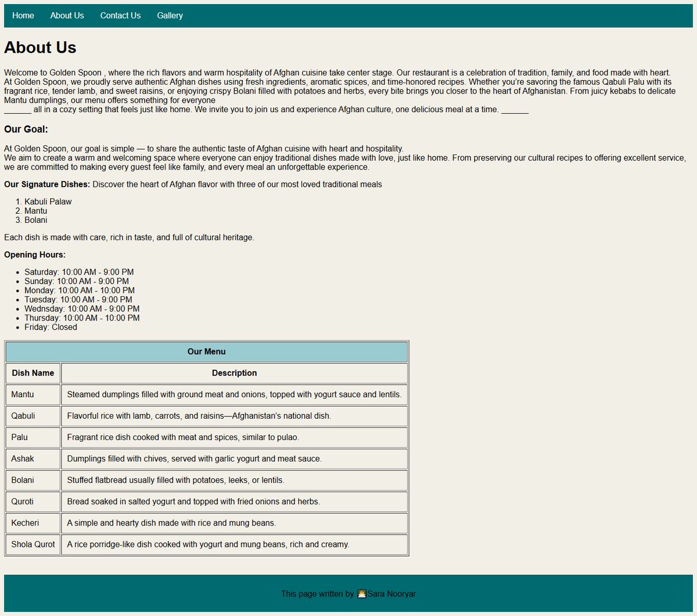
Task: Click the Ashak table cell
Action: click(33, 459)
